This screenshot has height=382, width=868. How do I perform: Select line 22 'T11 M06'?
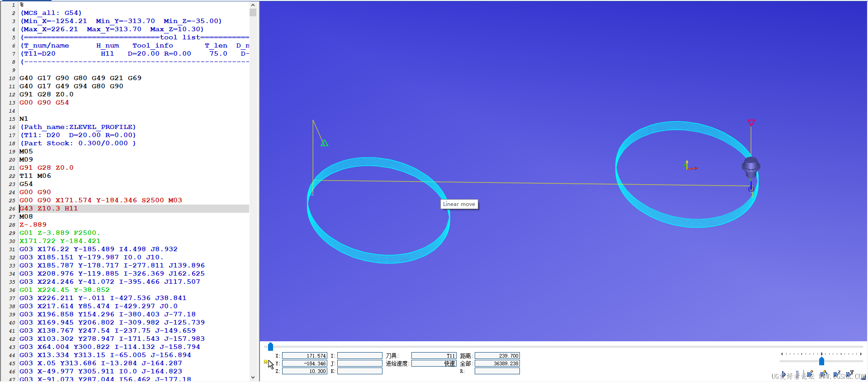[x=35, y=176]
